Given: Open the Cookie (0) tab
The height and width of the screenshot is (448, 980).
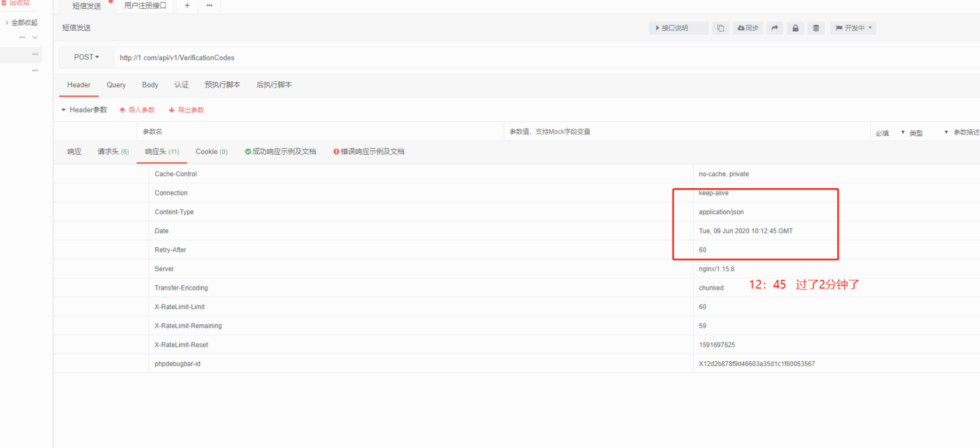Looking at the screenshot, I should pyautogui.click(x=212, y=152).
